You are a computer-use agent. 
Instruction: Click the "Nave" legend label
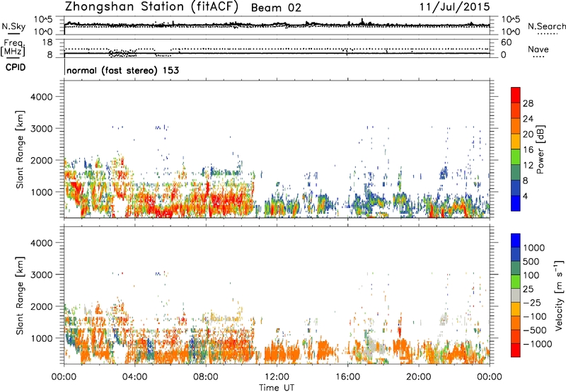pos(538,50)
